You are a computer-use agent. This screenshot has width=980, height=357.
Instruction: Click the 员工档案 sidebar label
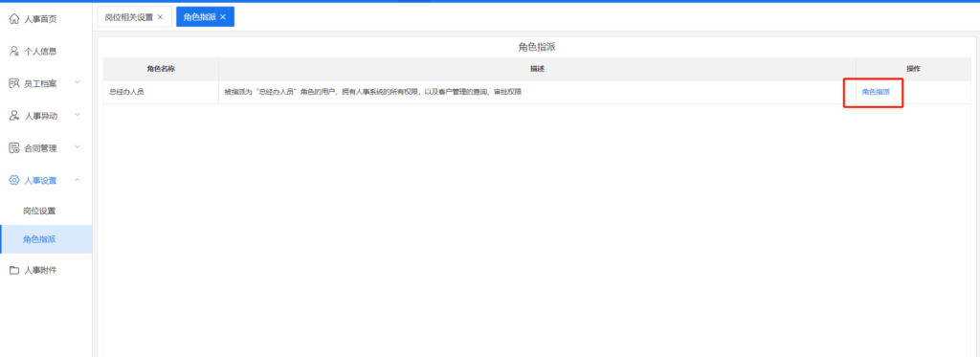(40, 84)
